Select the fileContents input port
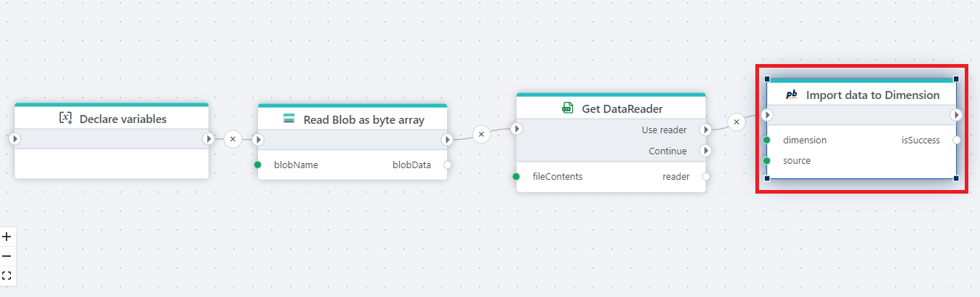Image resolution: width=980 pixels, height=297 pixels. (516, 176)
